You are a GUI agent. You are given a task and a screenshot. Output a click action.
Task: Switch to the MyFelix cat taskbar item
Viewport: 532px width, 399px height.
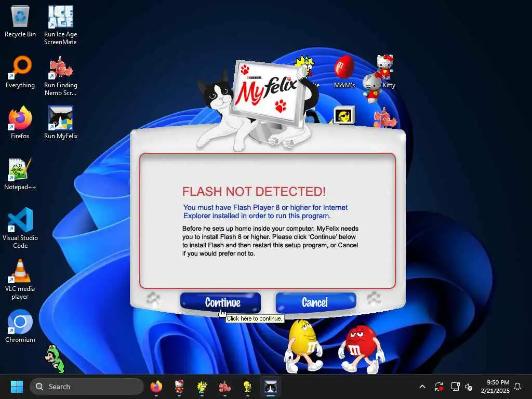(270, 387)
